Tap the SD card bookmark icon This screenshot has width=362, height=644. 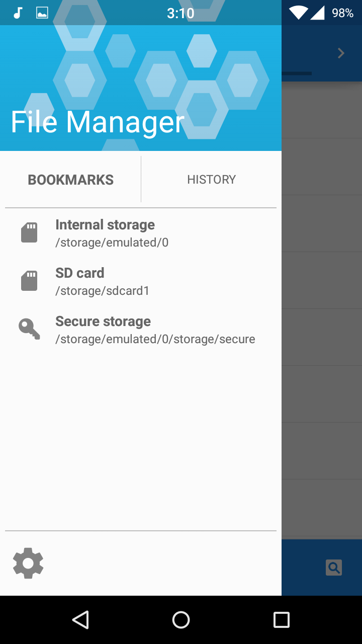(29, 281)
